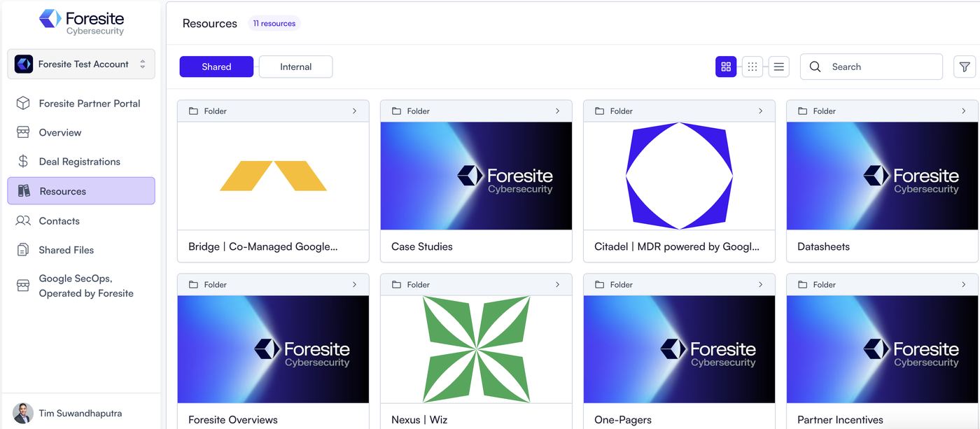Click the 11 resources badge

274,24
